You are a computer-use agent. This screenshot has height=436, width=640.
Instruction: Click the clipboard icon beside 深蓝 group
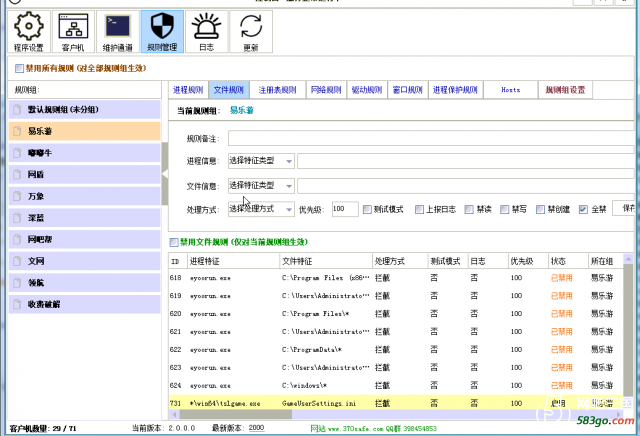click(17, 218)
